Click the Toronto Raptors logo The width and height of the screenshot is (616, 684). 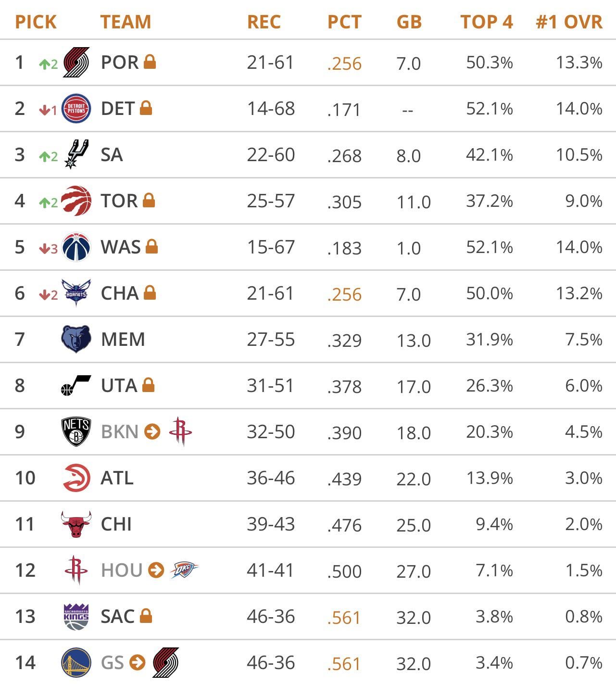(76, 201)
